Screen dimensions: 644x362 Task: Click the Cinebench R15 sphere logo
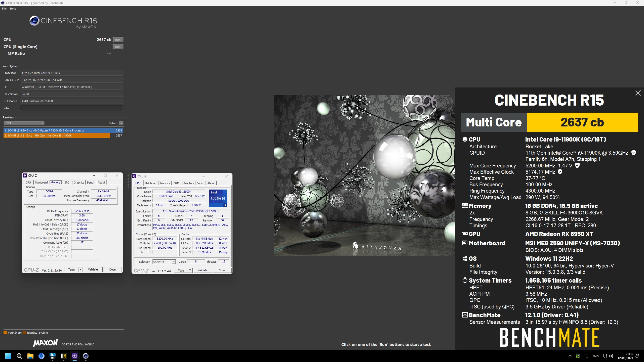pos(34,21)
